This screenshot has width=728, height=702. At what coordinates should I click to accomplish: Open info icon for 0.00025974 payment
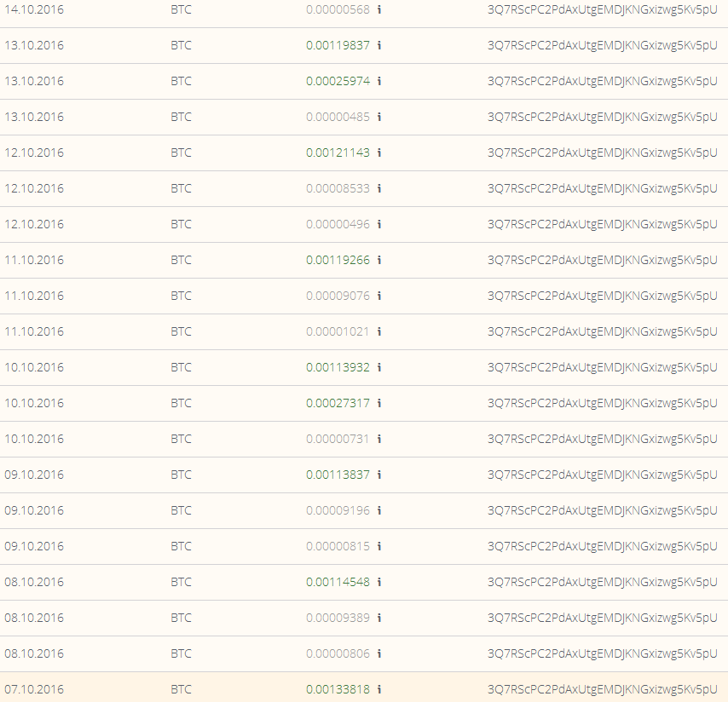click(x=379, y=81)
